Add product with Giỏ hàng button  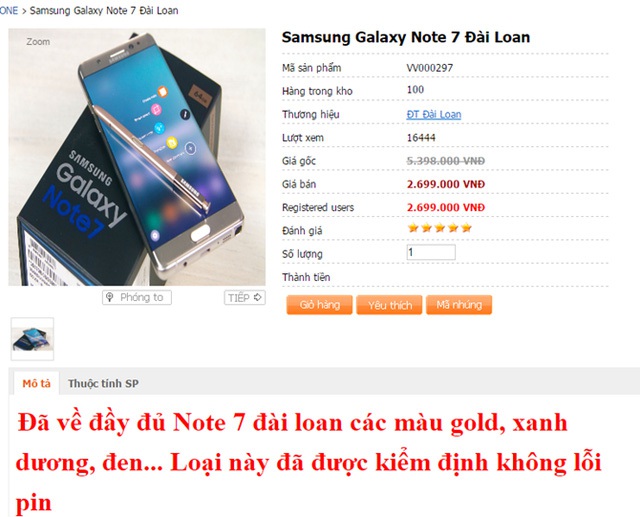pos(320,305)
